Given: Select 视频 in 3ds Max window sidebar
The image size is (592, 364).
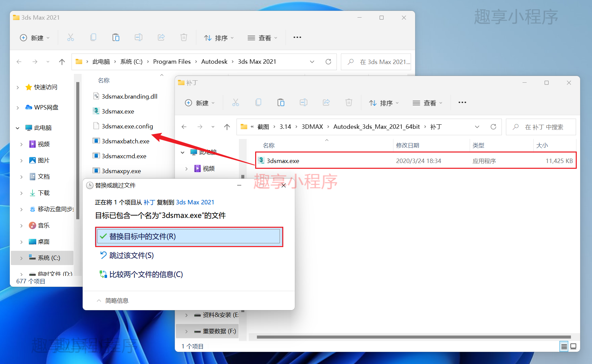Looking at the screenshot, I should tap(44, 144).
